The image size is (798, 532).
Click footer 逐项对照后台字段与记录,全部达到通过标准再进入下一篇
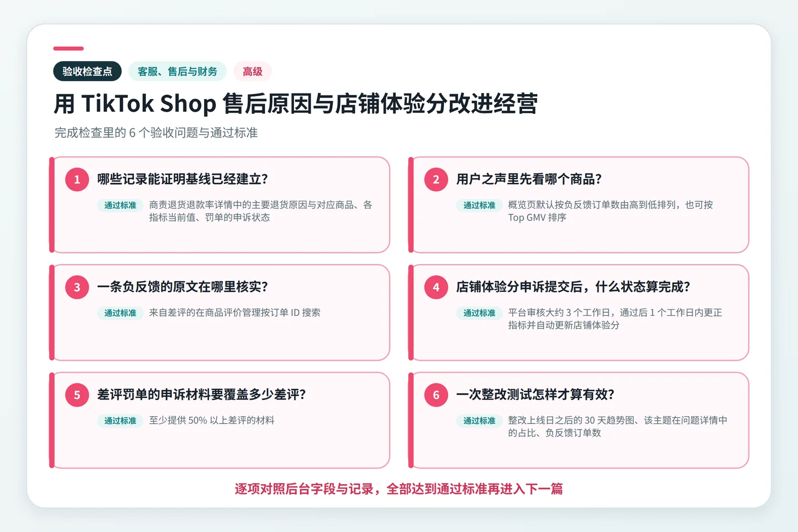(399, 489)
